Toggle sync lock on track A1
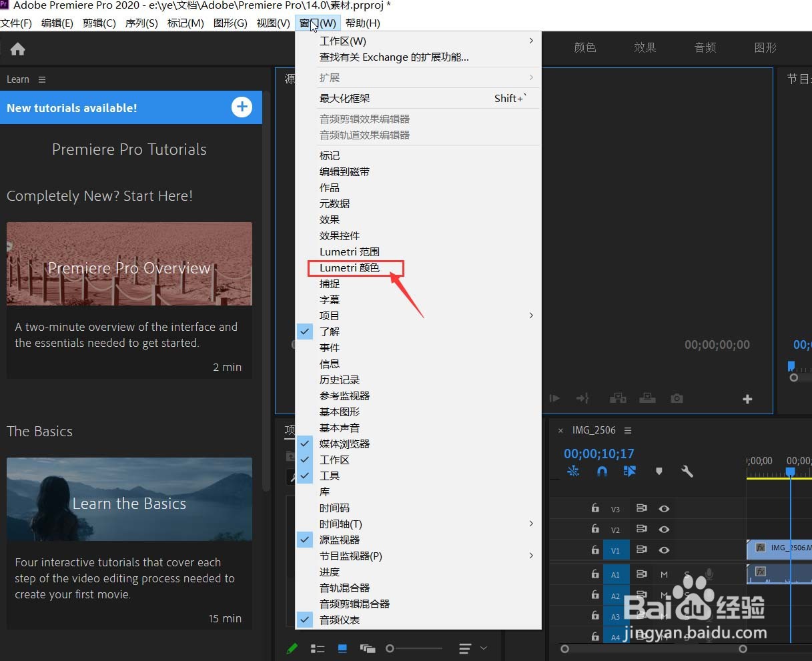This screenshot has width=812, height=661. (641, 574)
